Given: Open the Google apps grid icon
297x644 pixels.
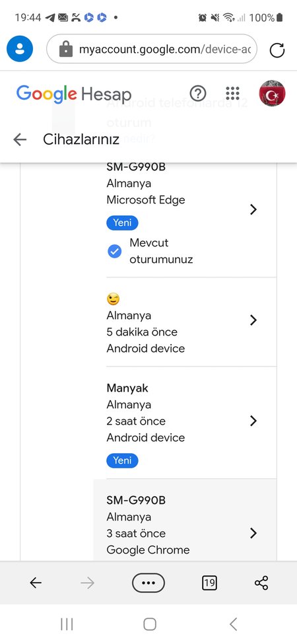Looking at the screenshot, I should (x=232, y=94).
